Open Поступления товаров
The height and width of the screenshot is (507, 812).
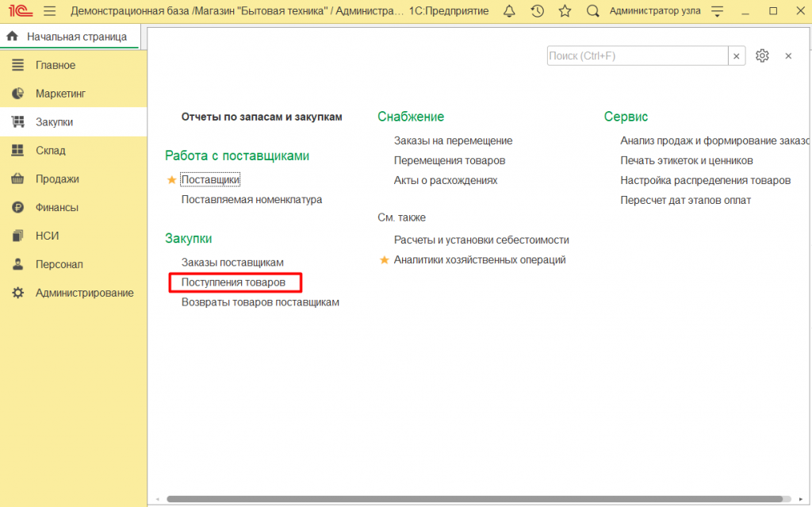click(x=234, y=282)
